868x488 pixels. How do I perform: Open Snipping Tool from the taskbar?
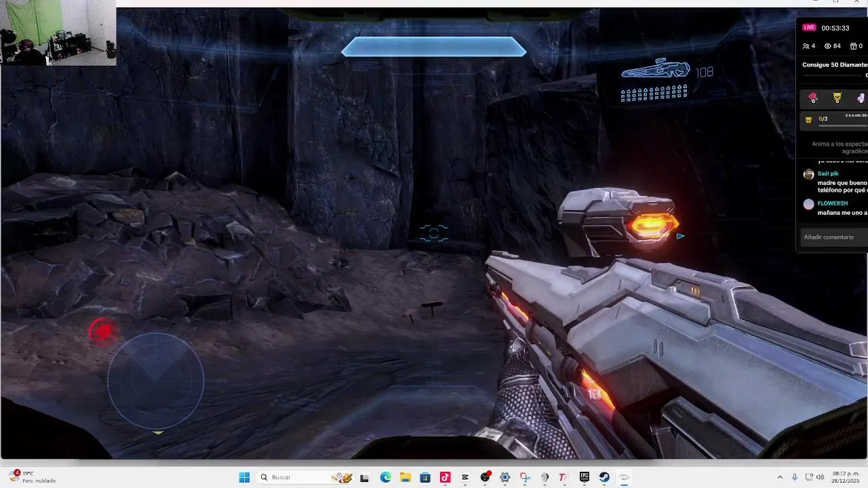point(524,477)
